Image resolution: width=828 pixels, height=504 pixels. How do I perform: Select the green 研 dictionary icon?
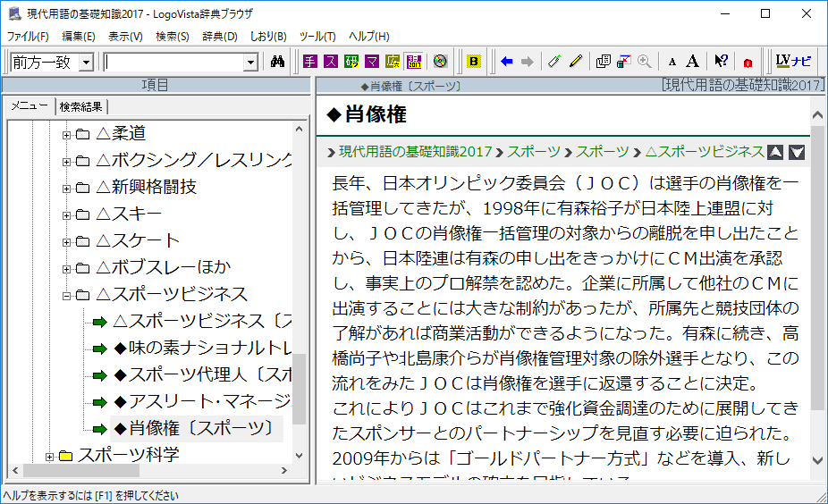point(351,62)
